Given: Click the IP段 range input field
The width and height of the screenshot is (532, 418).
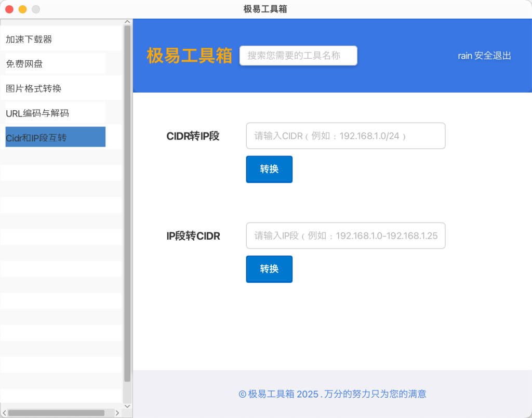Looking at the screenshot, I should [x=345, y=236].
